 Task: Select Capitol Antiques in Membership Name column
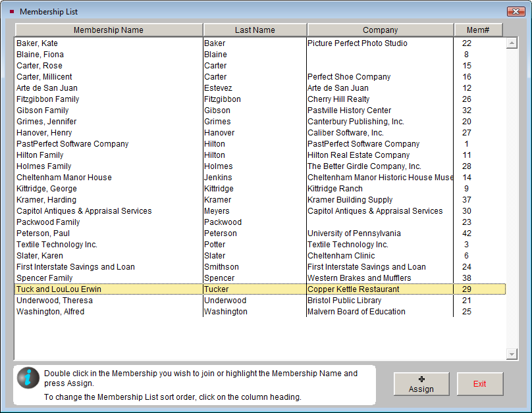pos(84,210)
